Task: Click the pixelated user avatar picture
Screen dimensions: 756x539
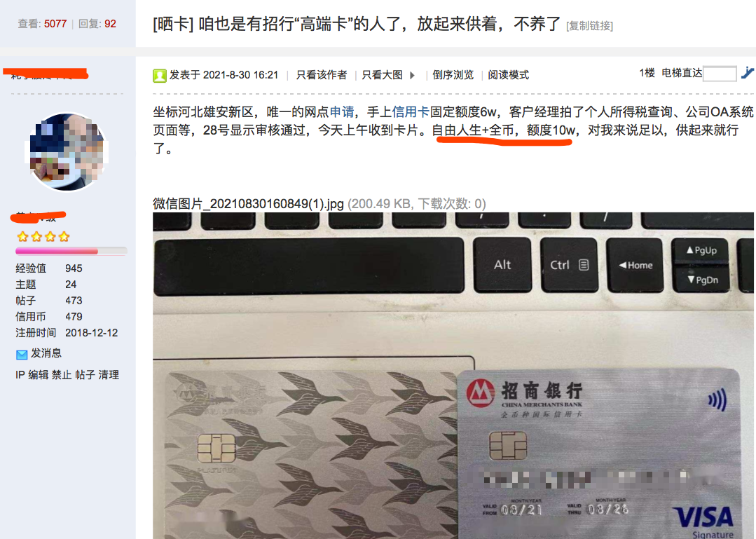Action: (66, 152)
